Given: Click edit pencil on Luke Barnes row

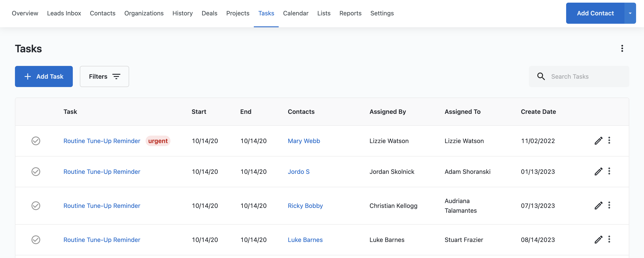Looking at the screenshot, I should (x=598, y=240).
